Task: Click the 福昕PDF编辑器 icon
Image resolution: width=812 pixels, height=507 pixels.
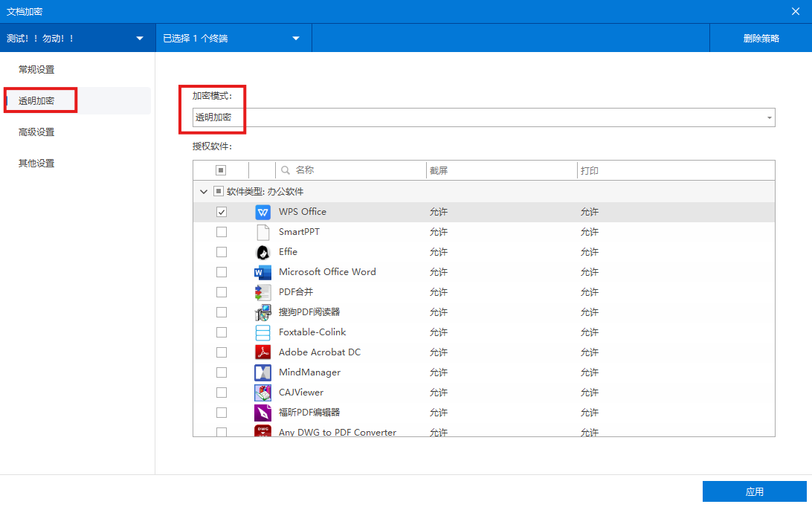Action: coord(262,413)
